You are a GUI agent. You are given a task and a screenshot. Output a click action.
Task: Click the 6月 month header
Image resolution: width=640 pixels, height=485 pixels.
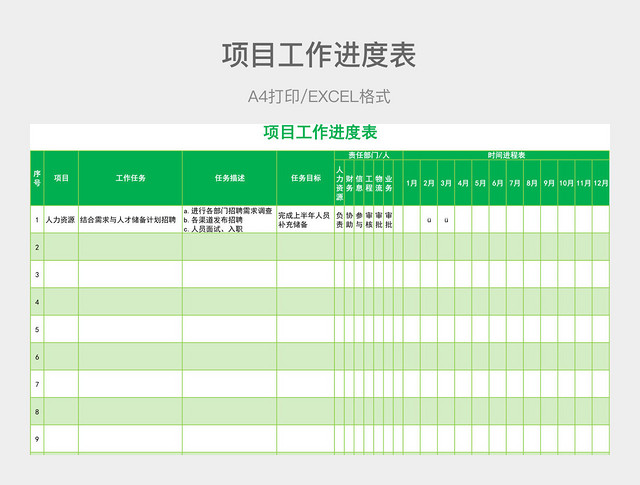pyautogui.click(x=498, y=183)
